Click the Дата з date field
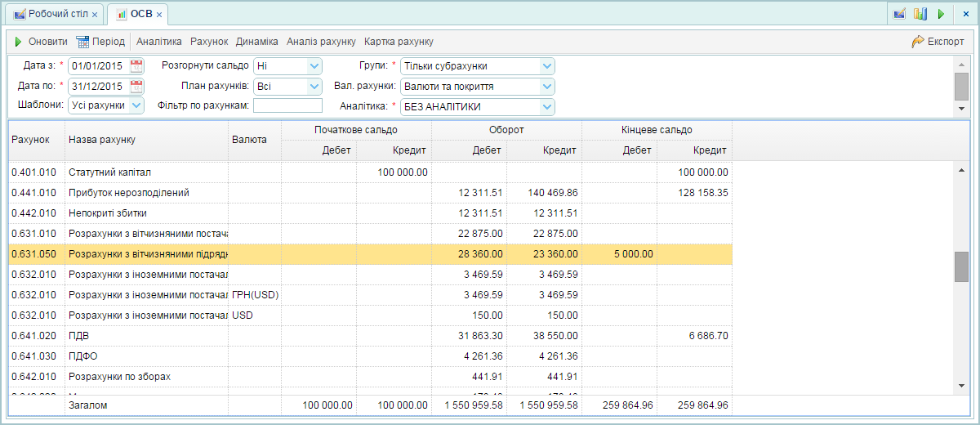Viewport: 980px width, 425px height. 97,66
